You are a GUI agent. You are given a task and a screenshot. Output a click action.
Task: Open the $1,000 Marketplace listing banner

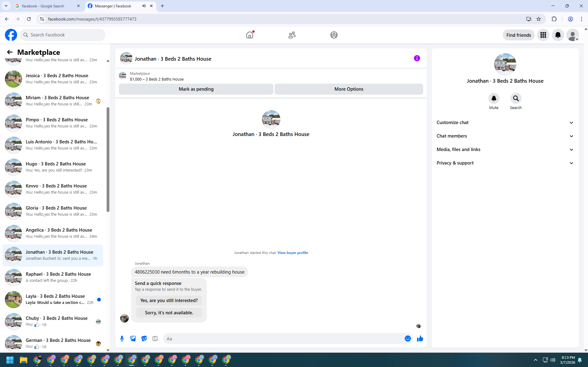(x=271, y=76)
